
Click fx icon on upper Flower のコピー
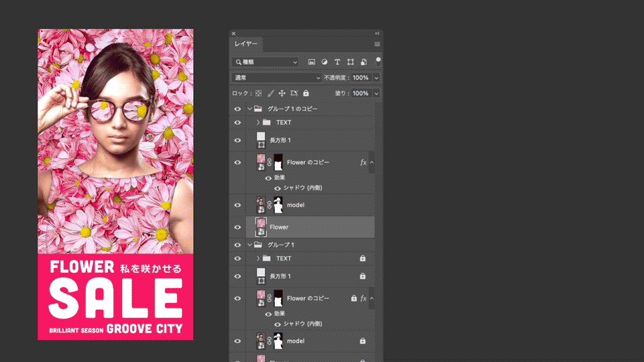[x=363, y=162]
